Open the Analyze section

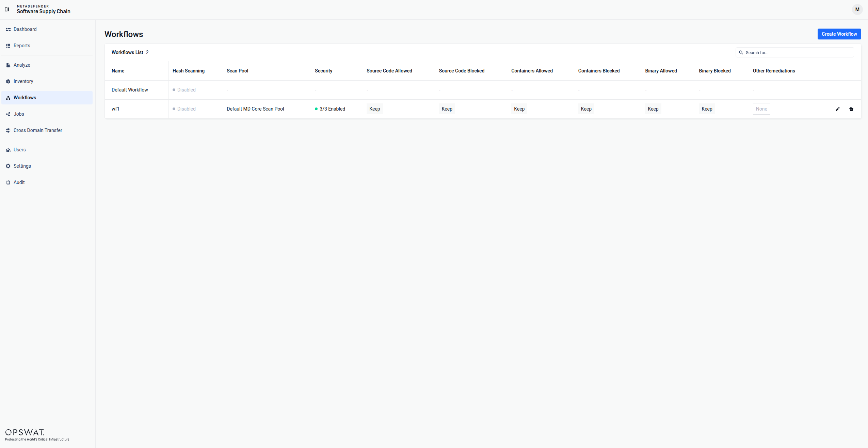point(47,65)
